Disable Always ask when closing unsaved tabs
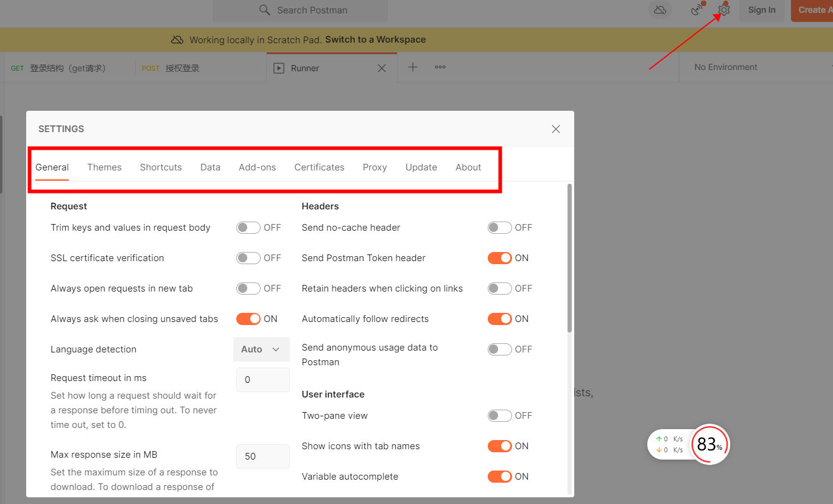Image resolution: width=833 pixels, height=504 pixels. (x=248, y=319)
